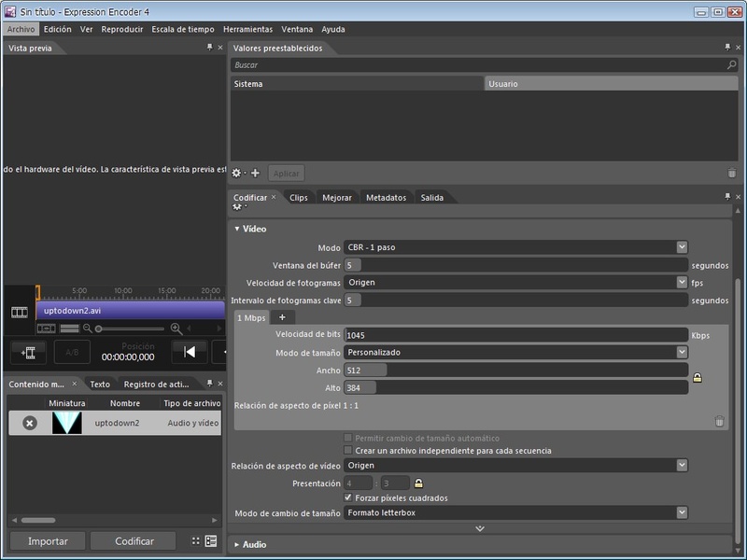The height and width of the screenshot is (560, 747).
Task: Jump to the previous marker on the timeline
Action: tap(190, 352)
